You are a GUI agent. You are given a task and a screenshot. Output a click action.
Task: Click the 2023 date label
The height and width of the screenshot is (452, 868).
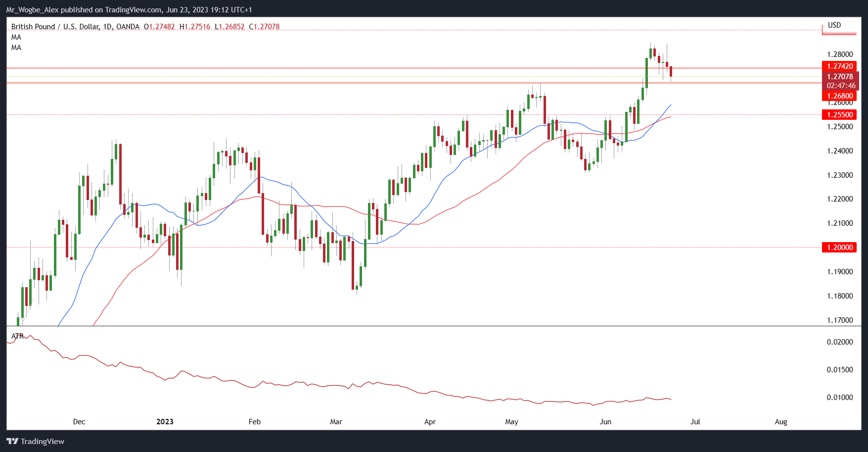165,422
